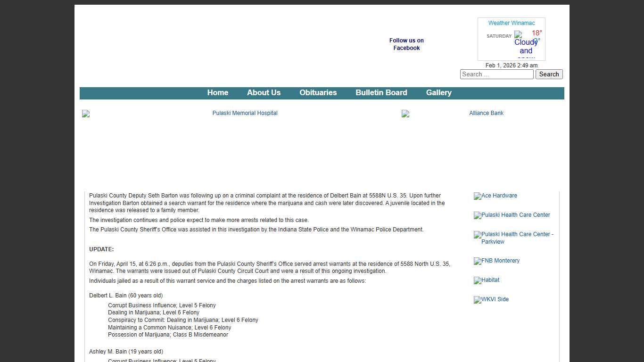Click the Alliance Bank banner
644x362 pixels.
(486, 113)
